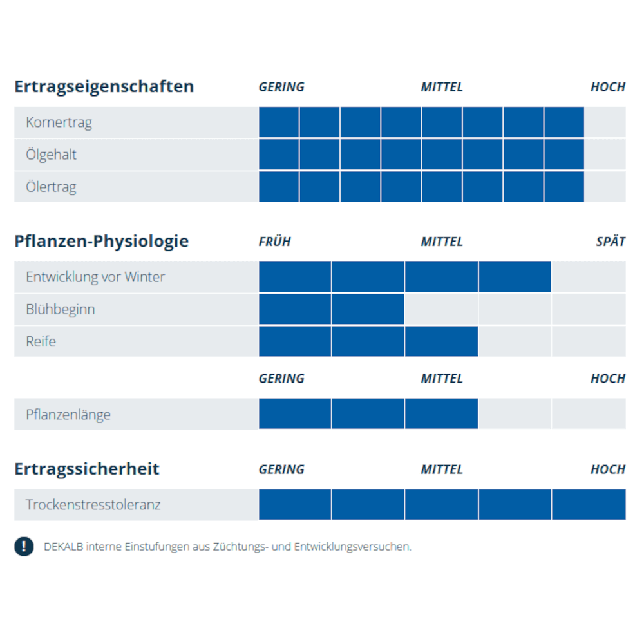Select the SPÄT scale label
Image resolution: width=644 pixels, height=644 pixels.
point(610,241)
